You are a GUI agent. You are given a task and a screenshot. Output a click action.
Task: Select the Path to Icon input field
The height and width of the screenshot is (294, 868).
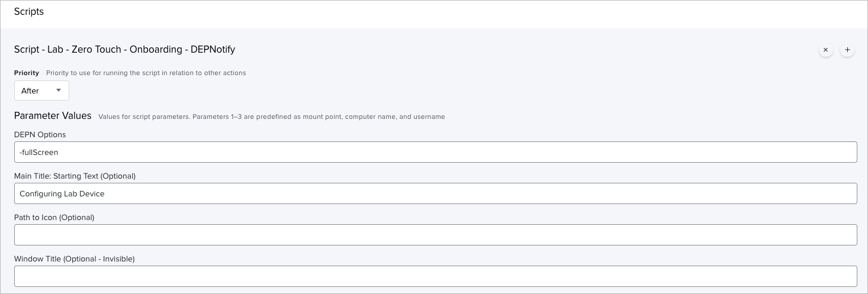coord(435,235)
